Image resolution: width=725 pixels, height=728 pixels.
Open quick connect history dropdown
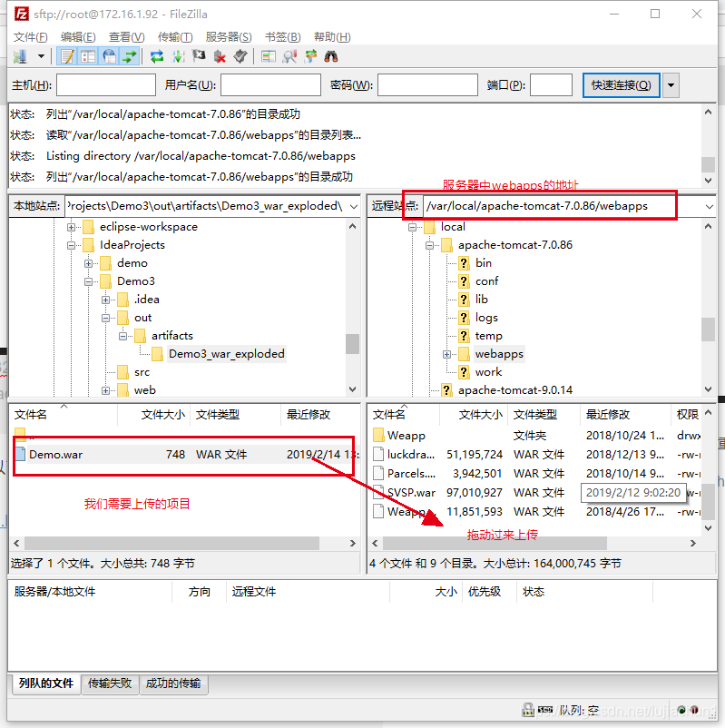point(671,85)
